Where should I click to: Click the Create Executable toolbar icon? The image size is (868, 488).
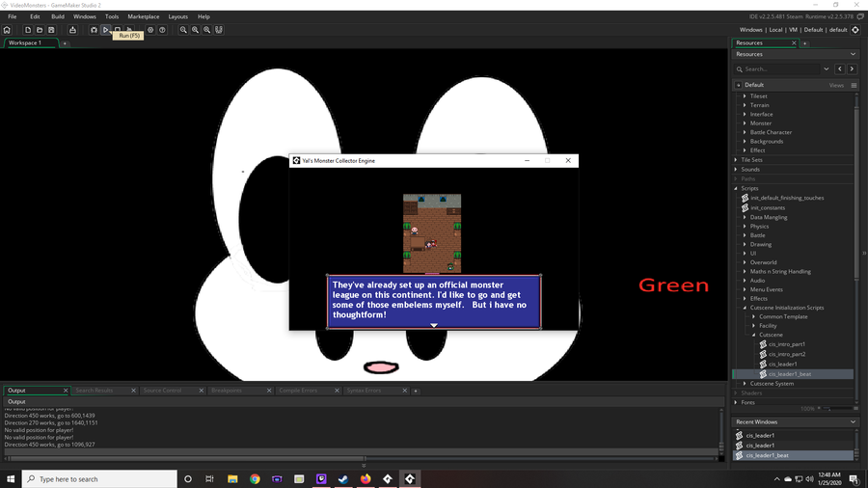[x=72, y=30]
